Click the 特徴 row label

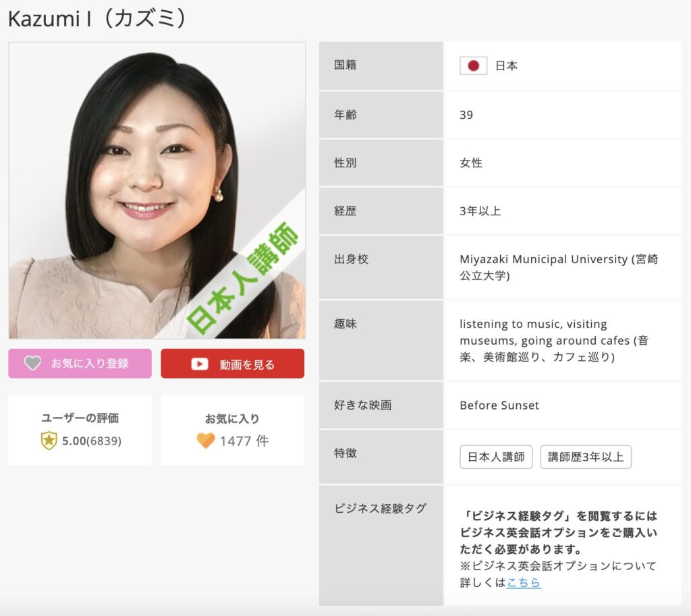[345, 453]
